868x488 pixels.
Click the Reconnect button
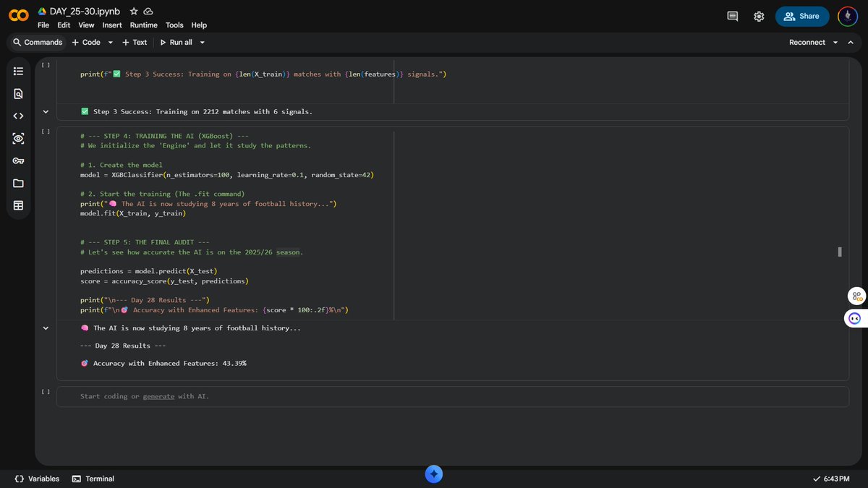(x=807, y=43)
